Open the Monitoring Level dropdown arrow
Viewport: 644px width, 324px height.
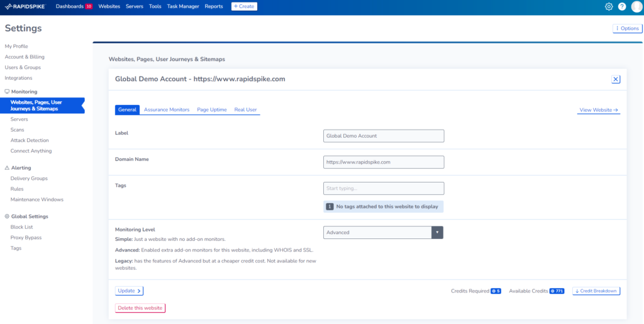click(x=438, y=232)
